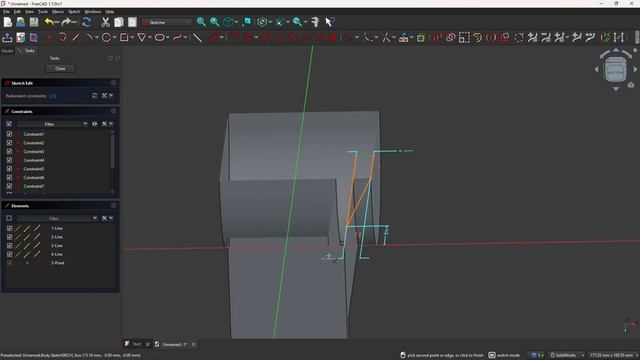Viewport: 640px width, 360px height.
Task: Rotate view with navigation cube right arrow
Action: pyautogui.click(x=635, y=69)
